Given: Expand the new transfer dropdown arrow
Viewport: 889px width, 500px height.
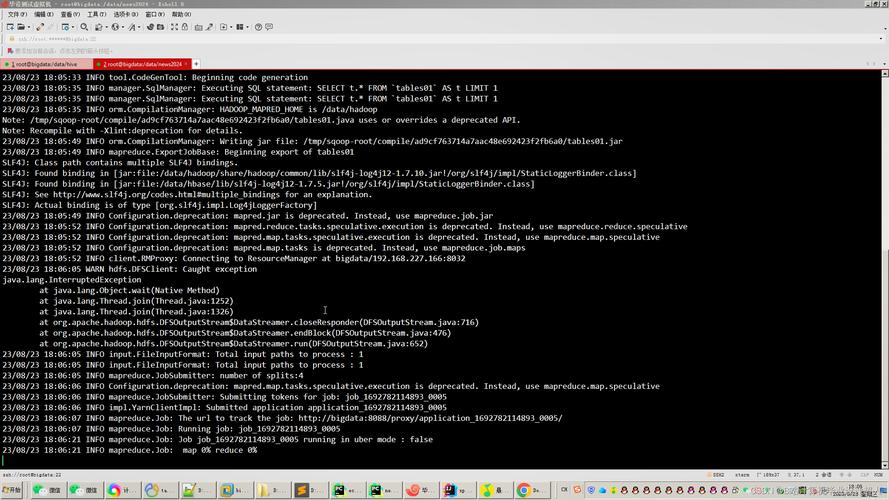Looking at the screenshot, I should pos(231,27).
